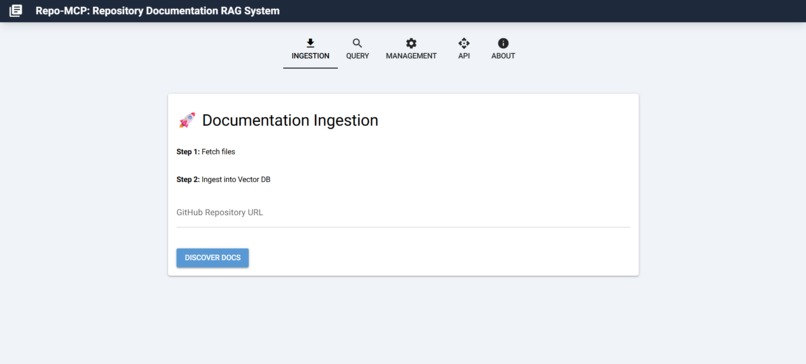Click the library books icon in header
This screenshot has width=806, height=364.
tap(16, 10)
